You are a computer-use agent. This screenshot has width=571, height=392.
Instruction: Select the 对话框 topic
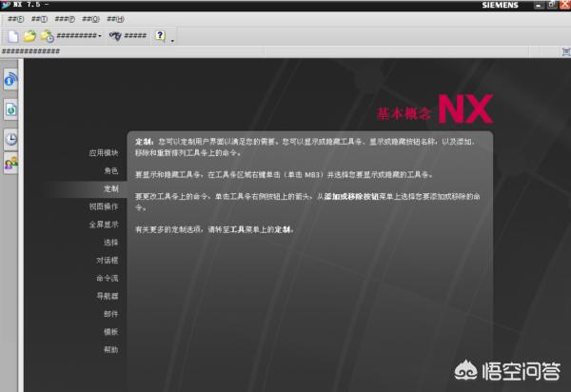pos(108,261)
